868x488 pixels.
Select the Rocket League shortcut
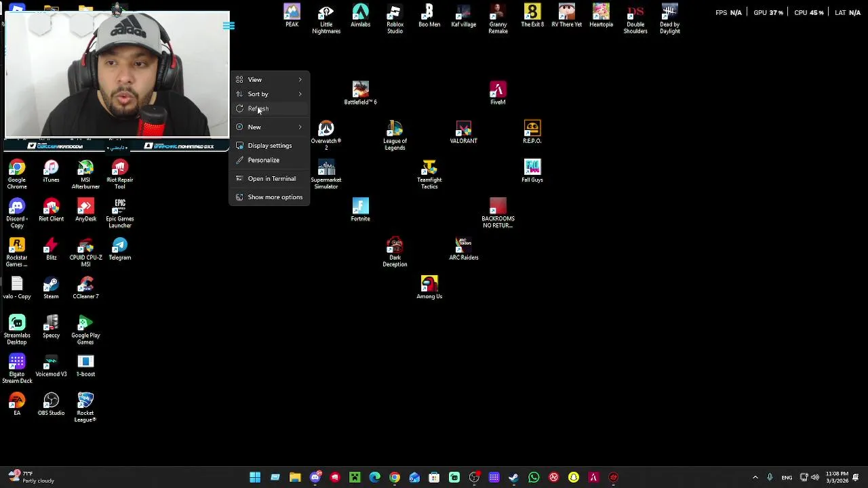[x=85, y=408]
